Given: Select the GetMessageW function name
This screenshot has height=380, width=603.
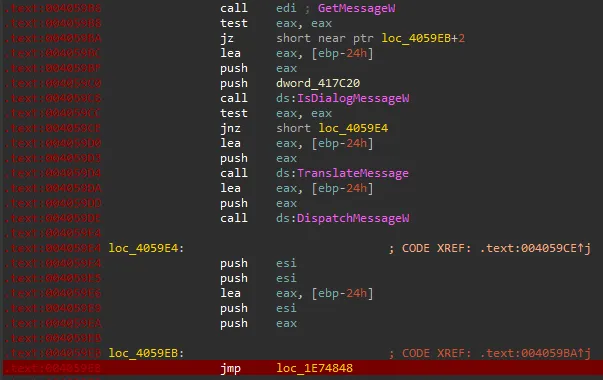Looking at the screenshot, I should point(356,8).
